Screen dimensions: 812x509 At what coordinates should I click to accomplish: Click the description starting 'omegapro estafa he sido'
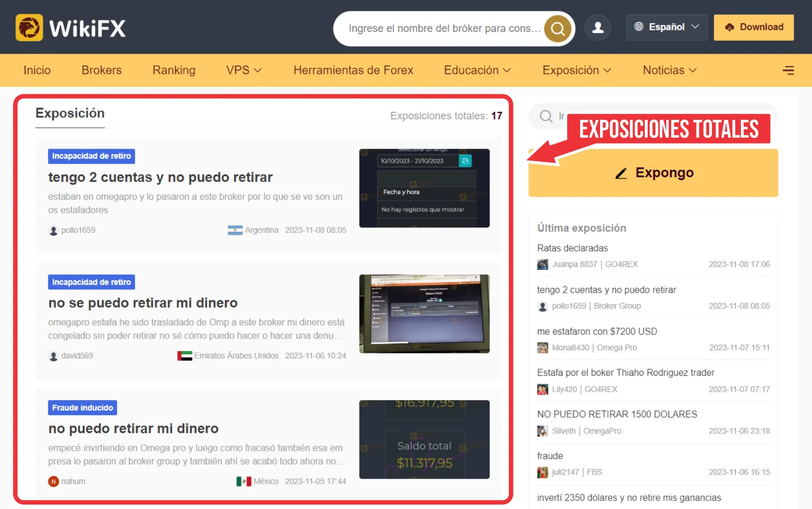[x=197, y=329]
